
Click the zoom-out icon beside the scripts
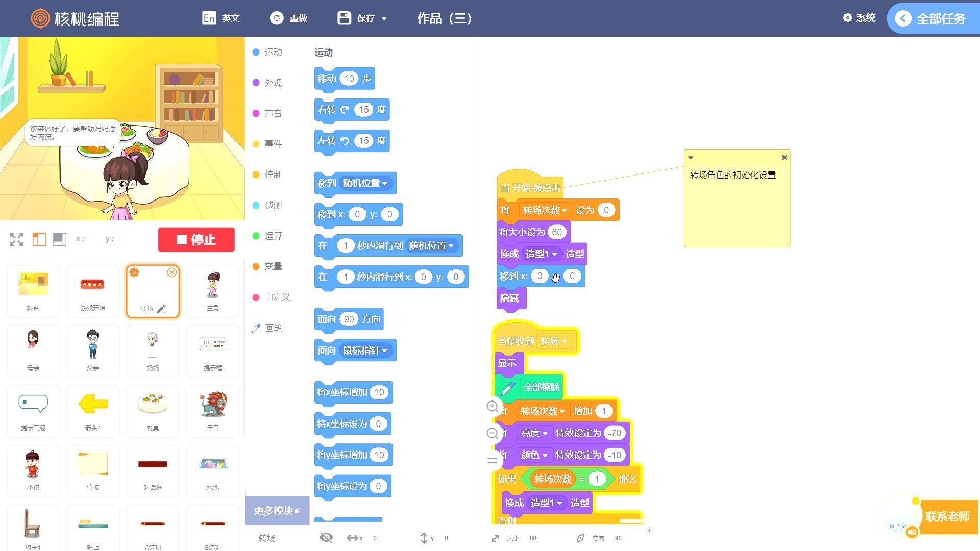point(492,433)
